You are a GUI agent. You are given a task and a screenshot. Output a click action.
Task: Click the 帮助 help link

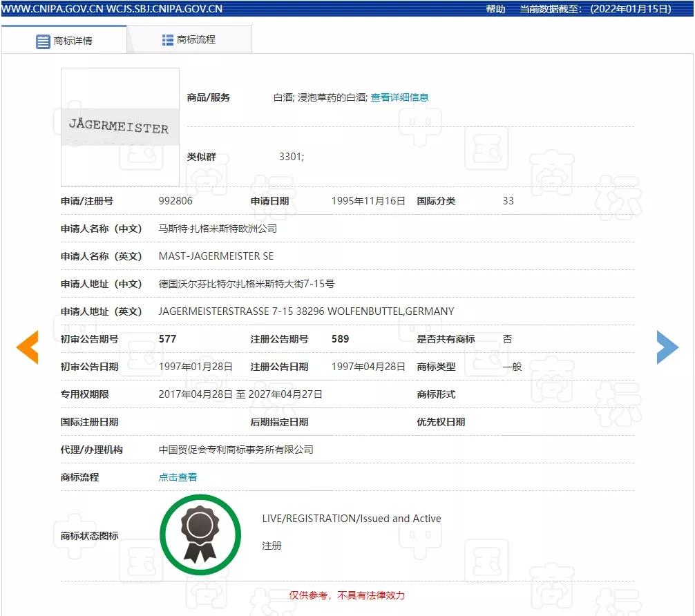pyautogui.click(x=495, y=9)
